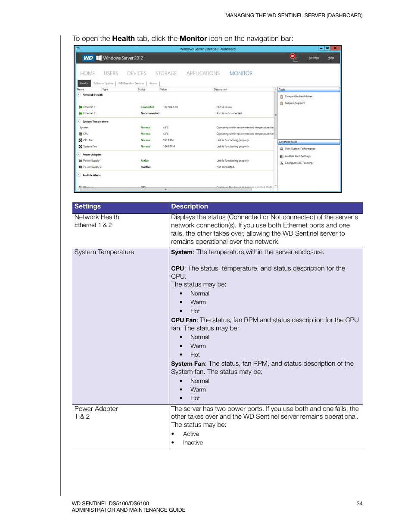Click the CPU chip icon

click(81, 134)
